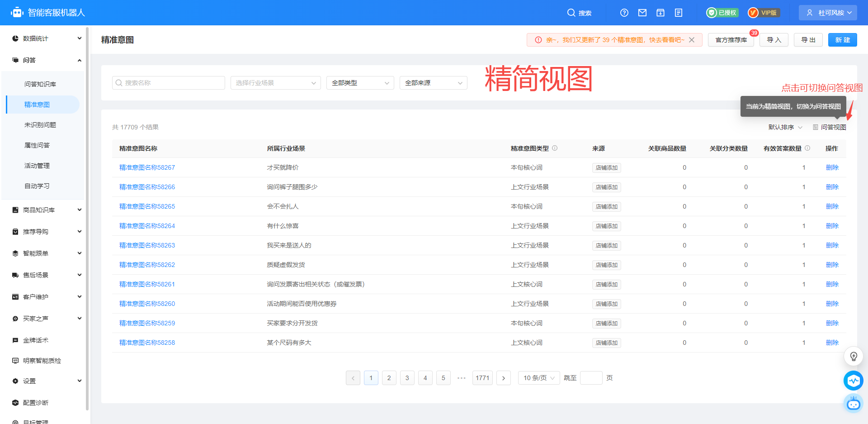Image resolution: width=868 pixels, height=424 pixels.
Task: Dismiss the orange update notification banner
Action: (x=692, y=40)
